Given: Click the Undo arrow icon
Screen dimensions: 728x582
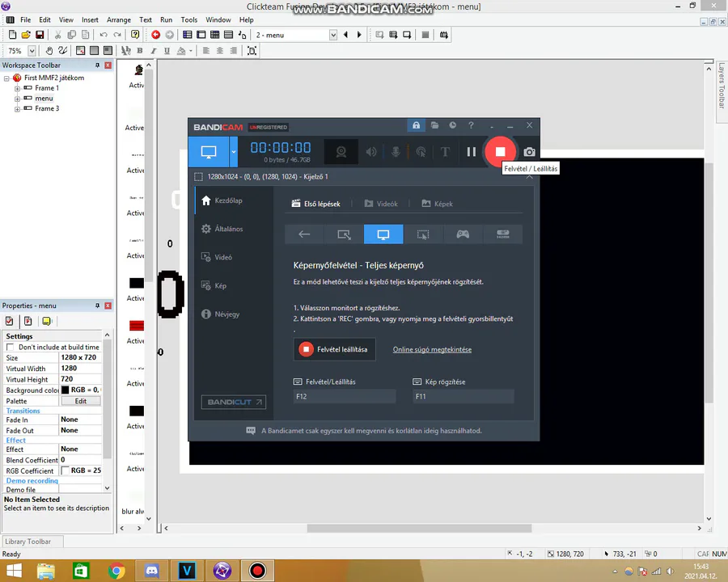Looking at the screenshot, I should point(104,35).
